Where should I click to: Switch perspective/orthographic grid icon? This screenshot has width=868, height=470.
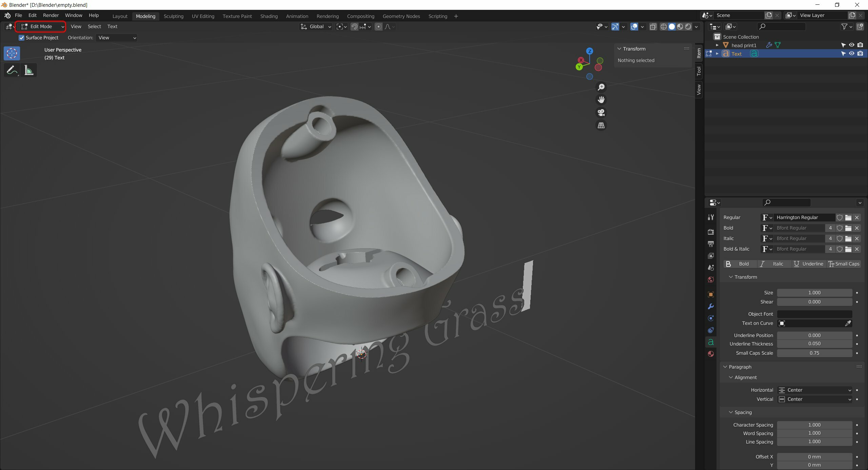[601, 125]
